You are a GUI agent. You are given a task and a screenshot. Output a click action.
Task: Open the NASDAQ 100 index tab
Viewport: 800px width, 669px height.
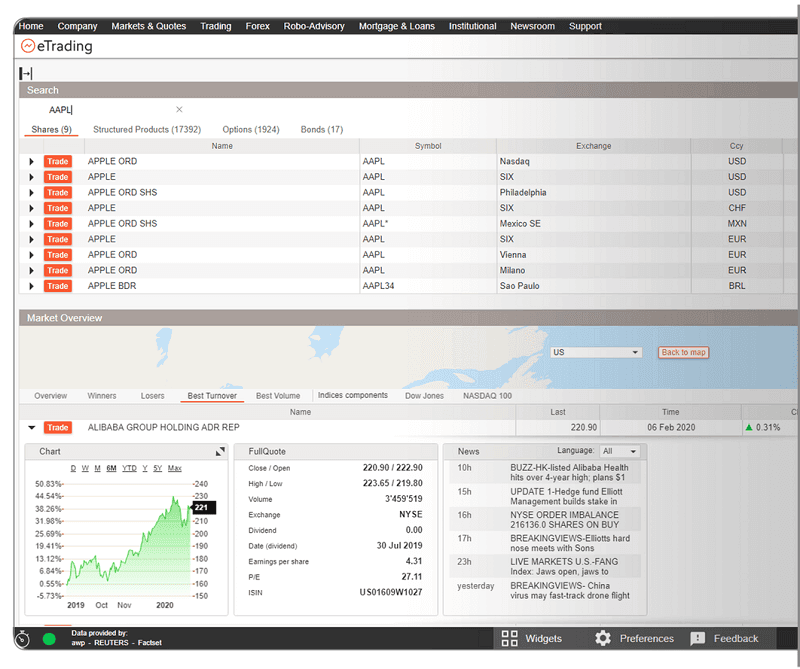pos(487,396)
